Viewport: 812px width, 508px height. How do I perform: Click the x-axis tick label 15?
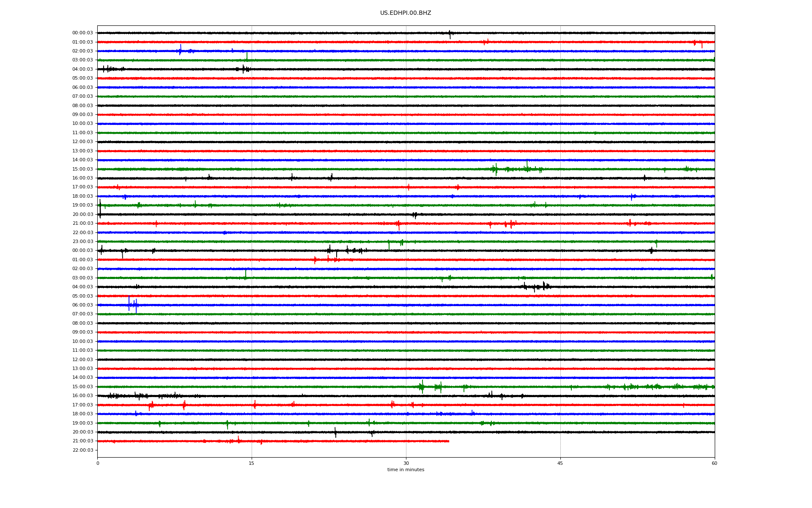pos(252,464)
